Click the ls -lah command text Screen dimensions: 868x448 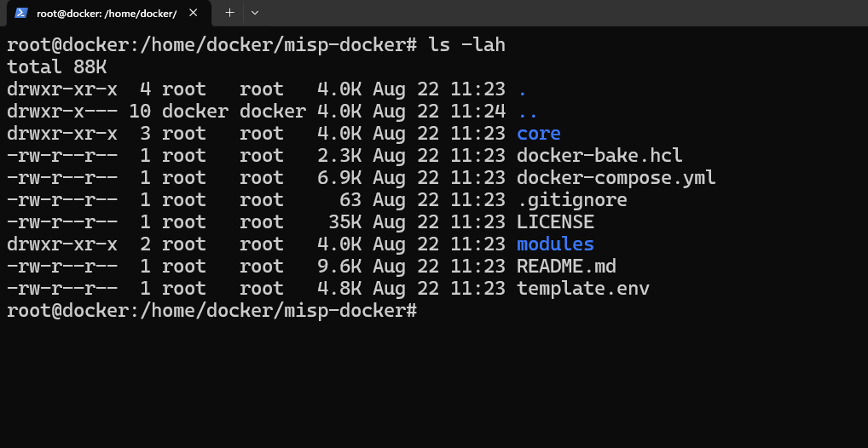click(466, 45)
